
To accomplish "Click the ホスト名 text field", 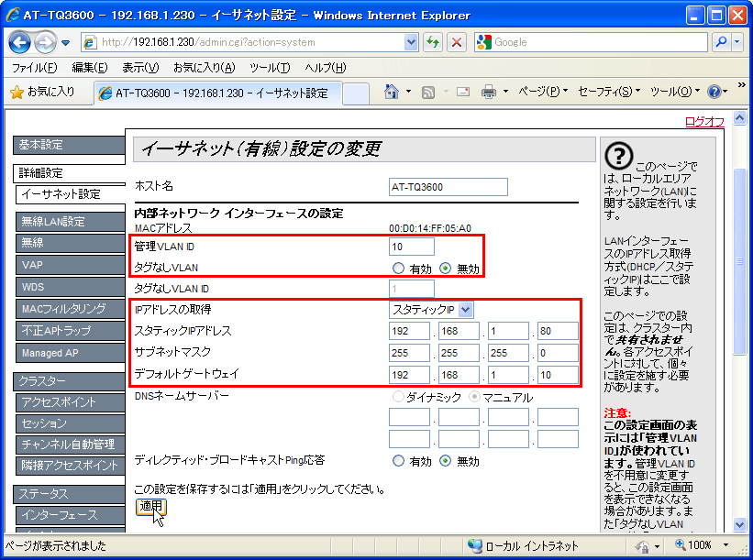I will 448,187.
